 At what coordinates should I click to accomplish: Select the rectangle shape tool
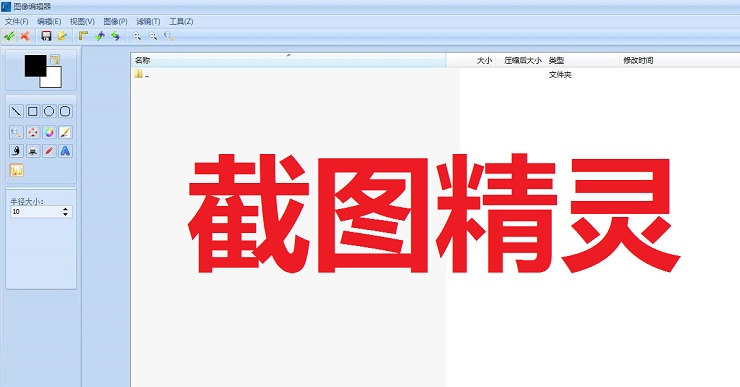(33, 111)
